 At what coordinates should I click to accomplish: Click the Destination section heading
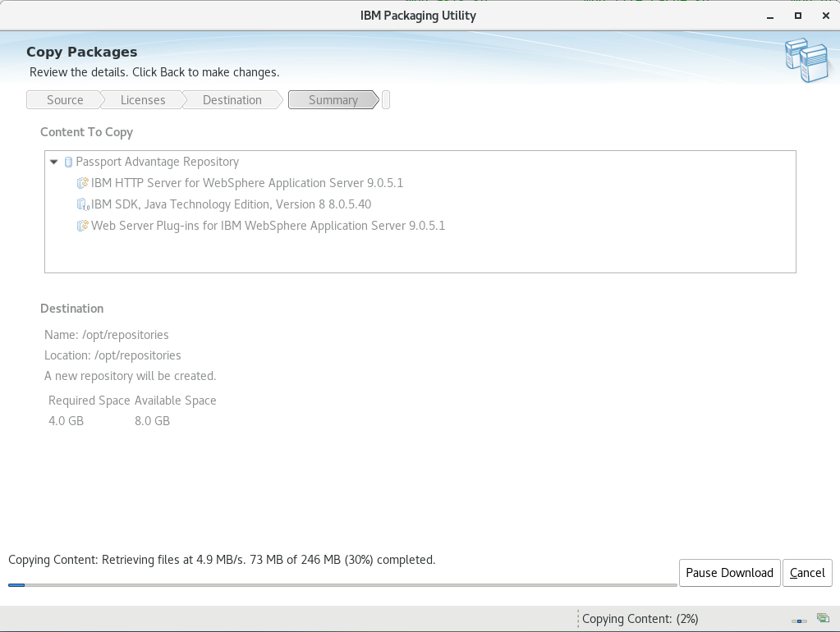[71, 309]
